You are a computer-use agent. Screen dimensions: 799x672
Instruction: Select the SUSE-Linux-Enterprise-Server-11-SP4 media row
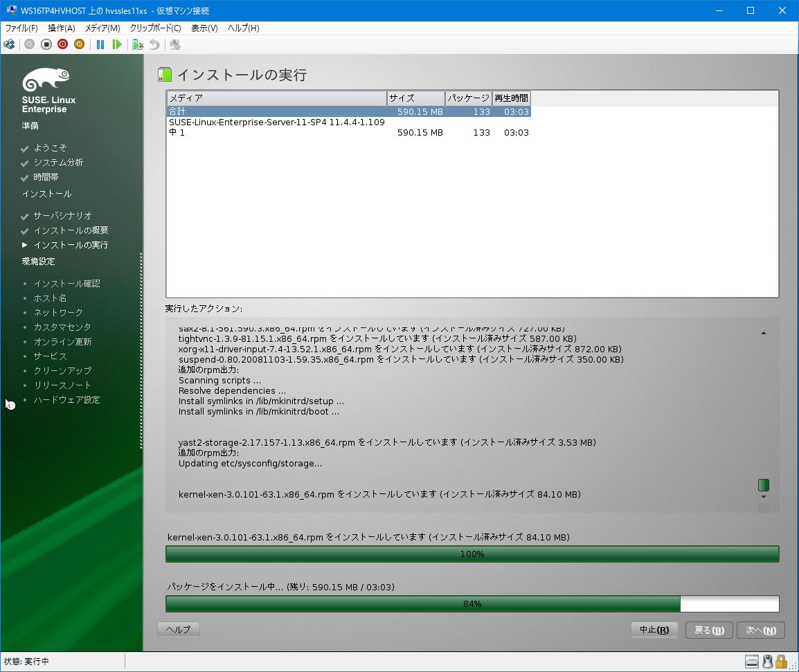coord(349,127)
